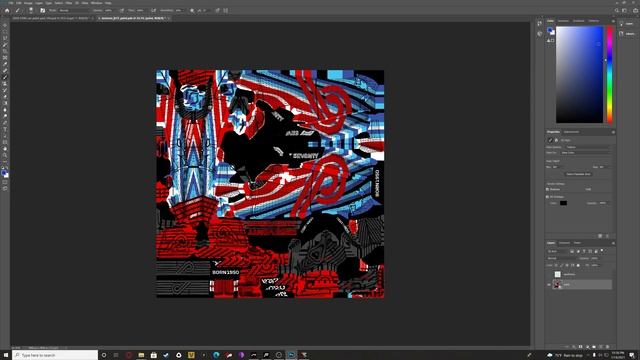
Task: Open the Properties panel options menu
Action: click(613, 132)
